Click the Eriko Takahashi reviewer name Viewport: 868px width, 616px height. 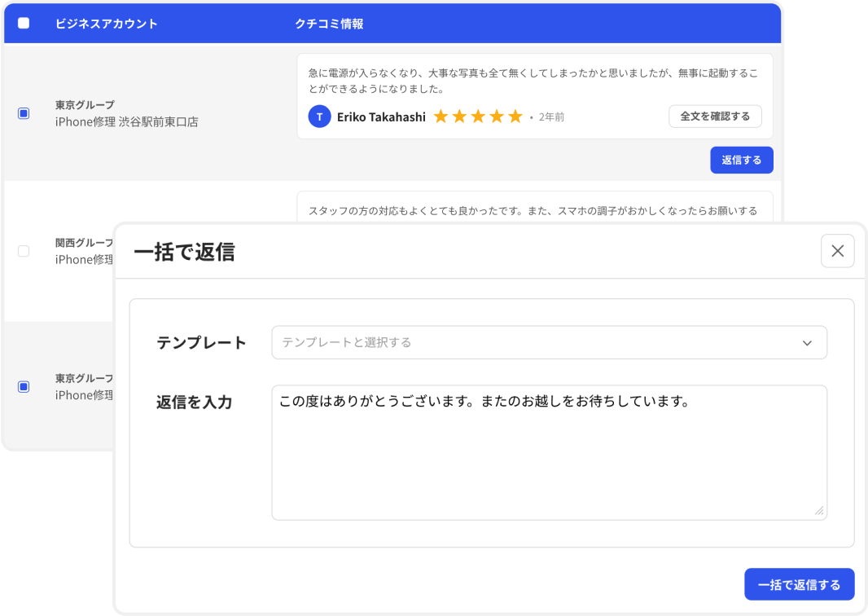381,117
